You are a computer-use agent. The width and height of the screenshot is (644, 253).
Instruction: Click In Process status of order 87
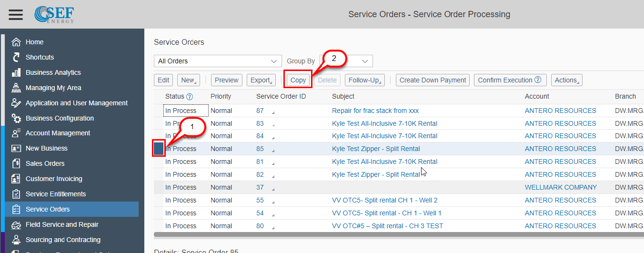[x=181, y=111]
